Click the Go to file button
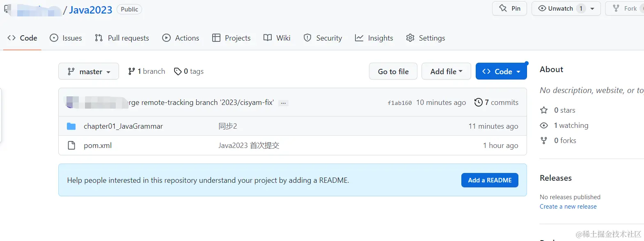The height and width of the screenshot is (241, 644). click(393, 71)
